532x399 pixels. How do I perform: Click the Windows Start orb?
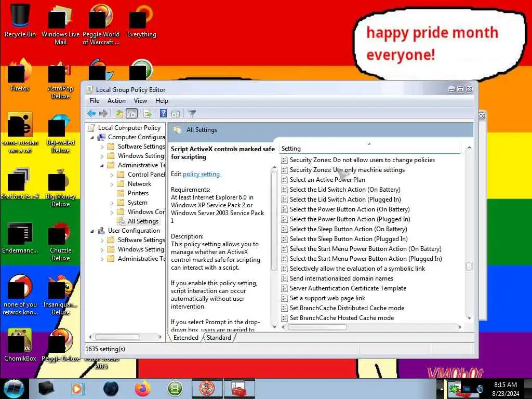pyautogui.click(x=14, y=389)
